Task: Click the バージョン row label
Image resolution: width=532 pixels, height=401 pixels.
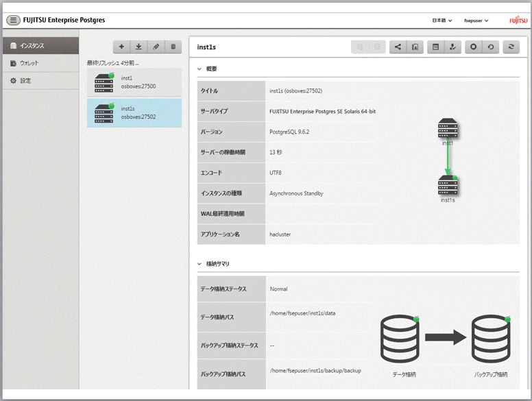Action: [211, 132]
